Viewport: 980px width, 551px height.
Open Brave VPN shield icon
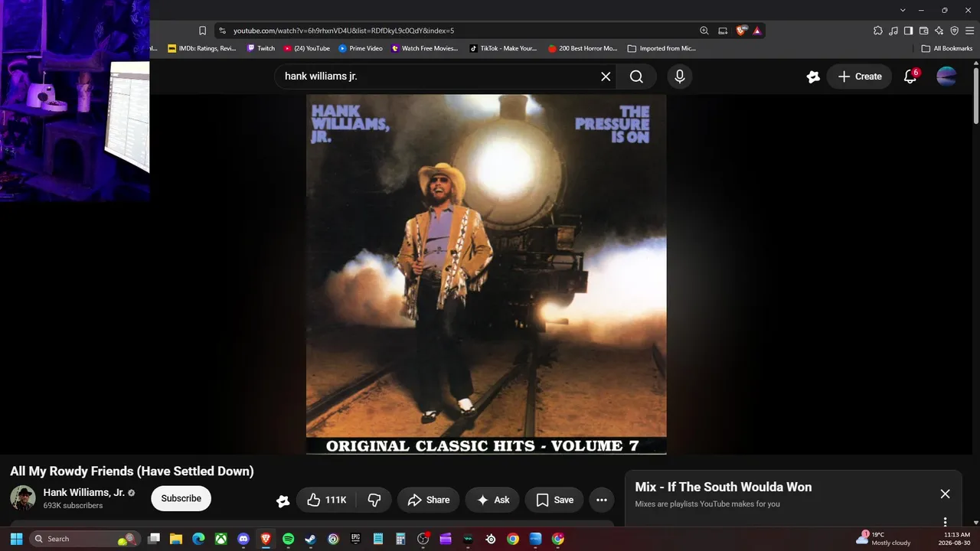click(954, 31)
